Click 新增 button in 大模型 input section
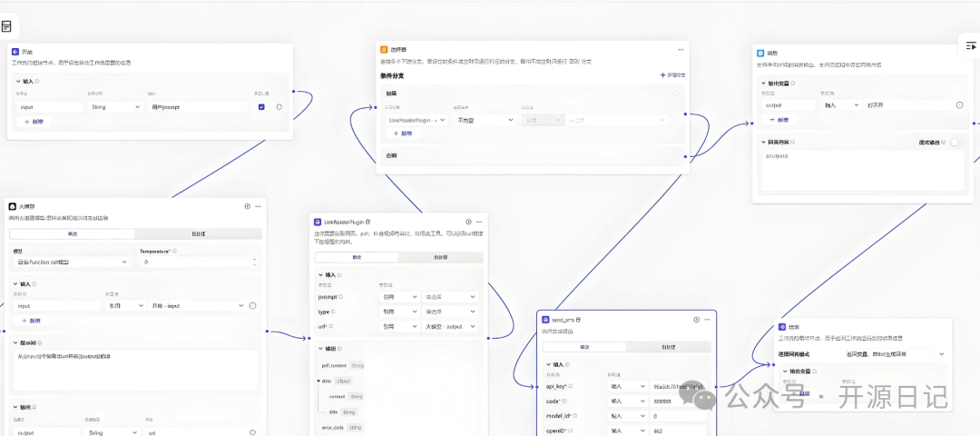980x436 pixels. click(32, 321)
